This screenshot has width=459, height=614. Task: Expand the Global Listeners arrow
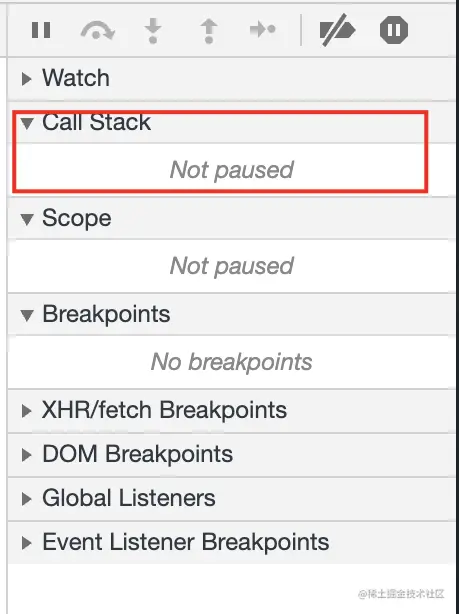tap(27, 498)
